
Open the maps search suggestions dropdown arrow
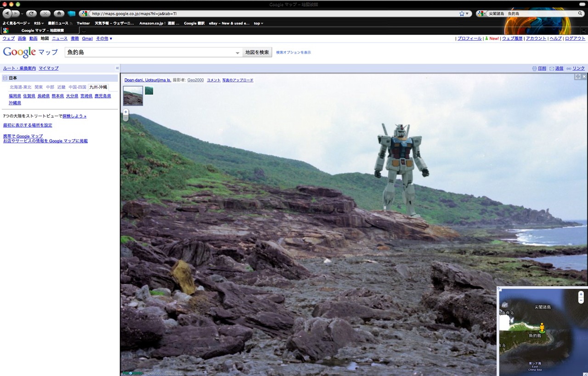pos(237,53)
